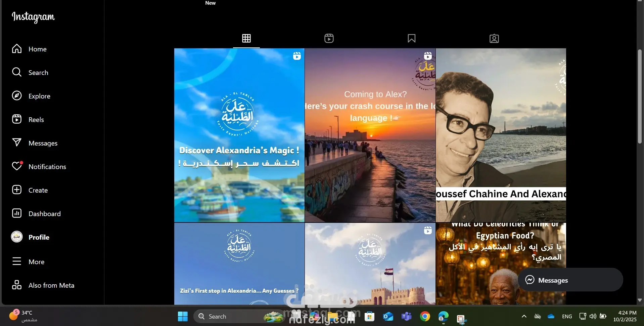Open the Snipping Tool taskbar icon

(462, 319)
